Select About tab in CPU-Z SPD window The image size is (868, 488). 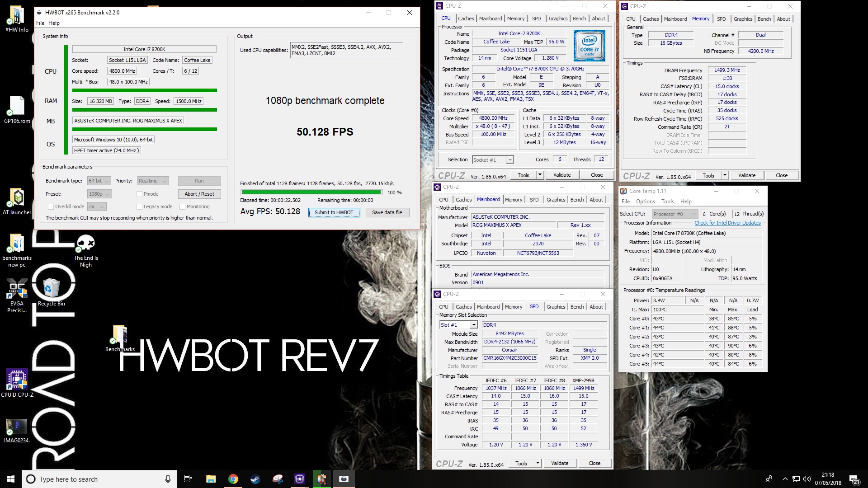pyautogui.click(x=596, y=307)
